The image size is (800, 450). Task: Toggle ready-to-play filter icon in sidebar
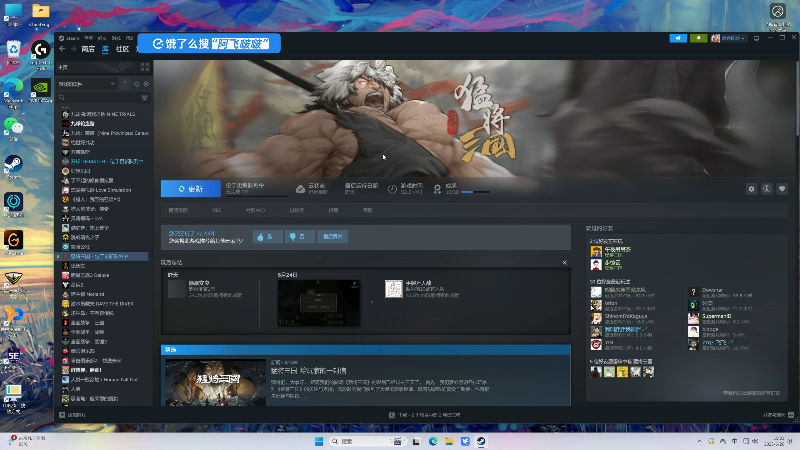(x=146, y=84)
